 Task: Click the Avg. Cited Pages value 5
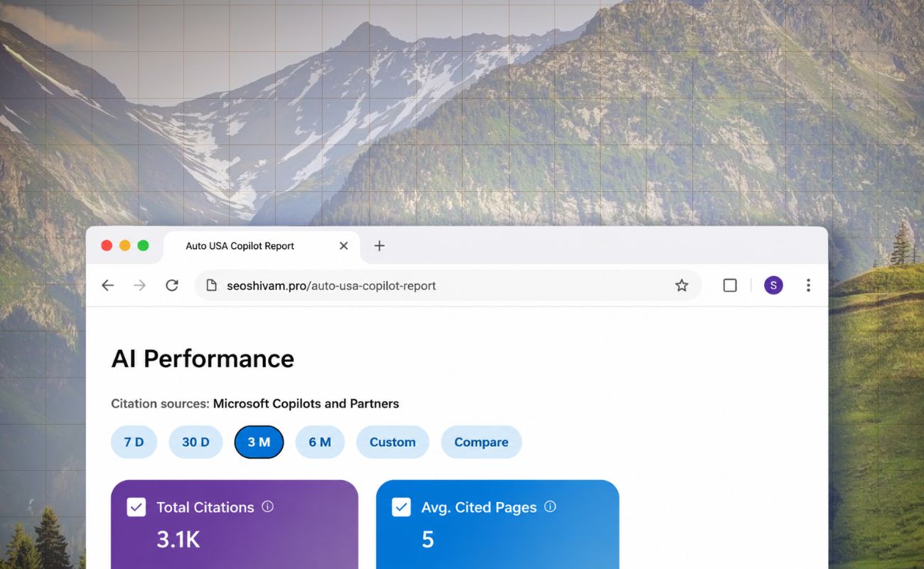tap(428, 540)
